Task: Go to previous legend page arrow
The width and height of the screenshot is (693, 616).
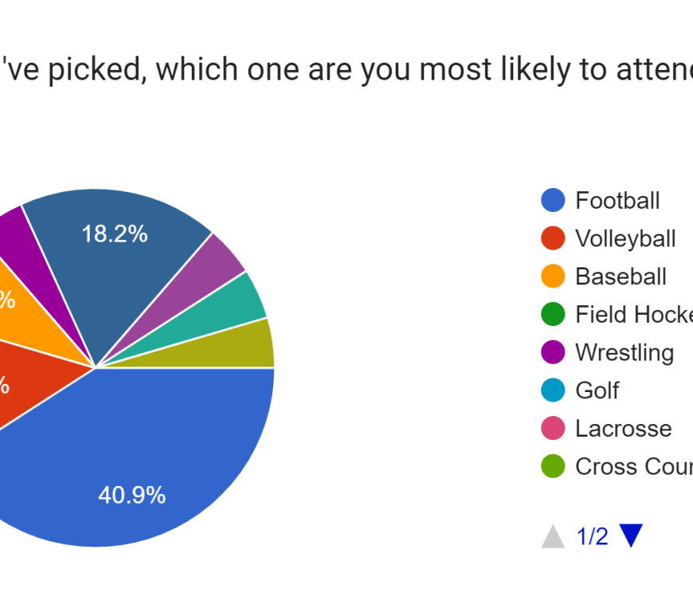Action: [x=553, y=537]
